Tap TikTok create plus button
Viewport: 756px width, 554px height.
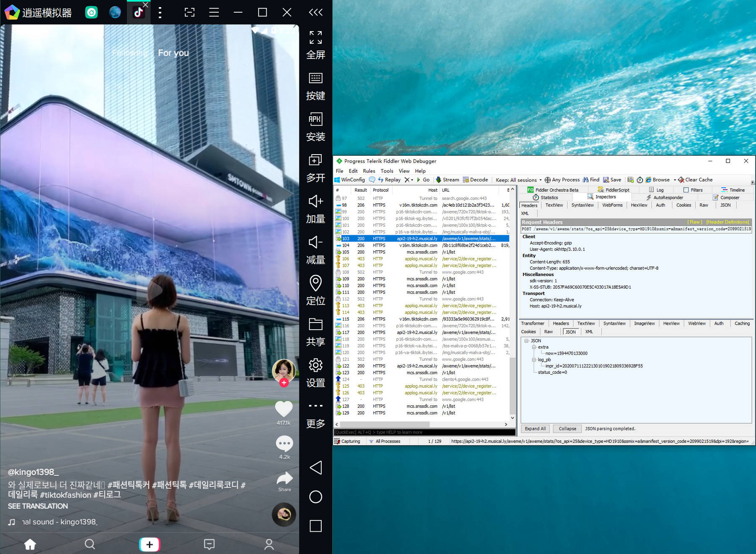pyautogui.click(x=150, y=544)
